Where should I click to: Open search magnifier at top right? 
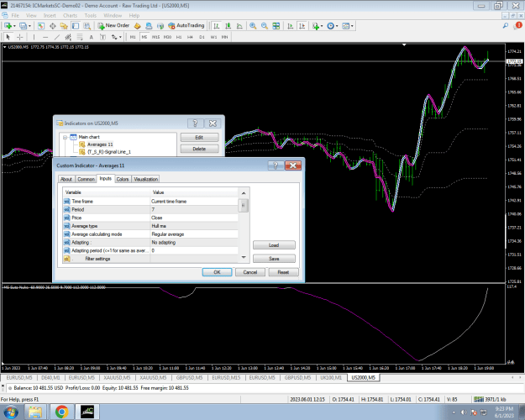click(505, 25)
